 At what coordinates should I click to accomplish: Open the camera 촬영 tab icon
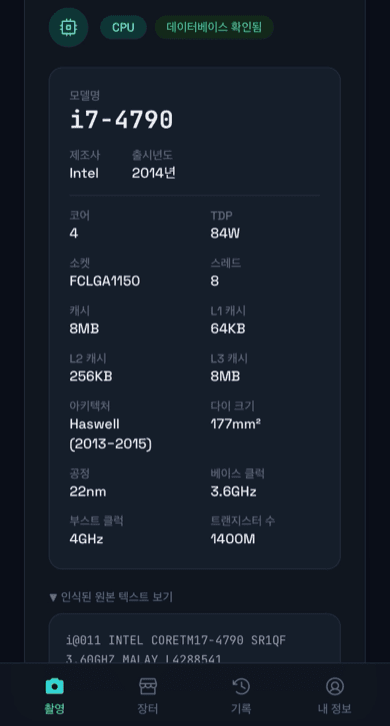point(55,686)
